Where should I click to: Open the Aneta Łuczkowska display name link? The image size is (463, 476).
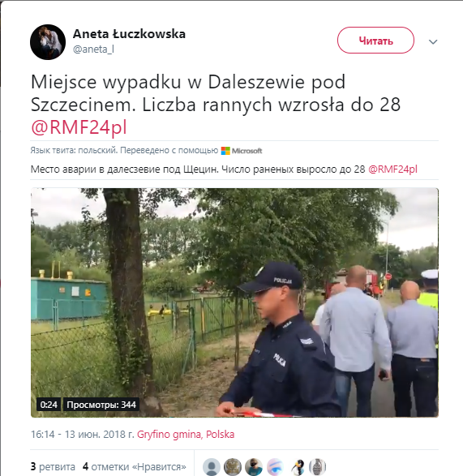coord(129,34)
